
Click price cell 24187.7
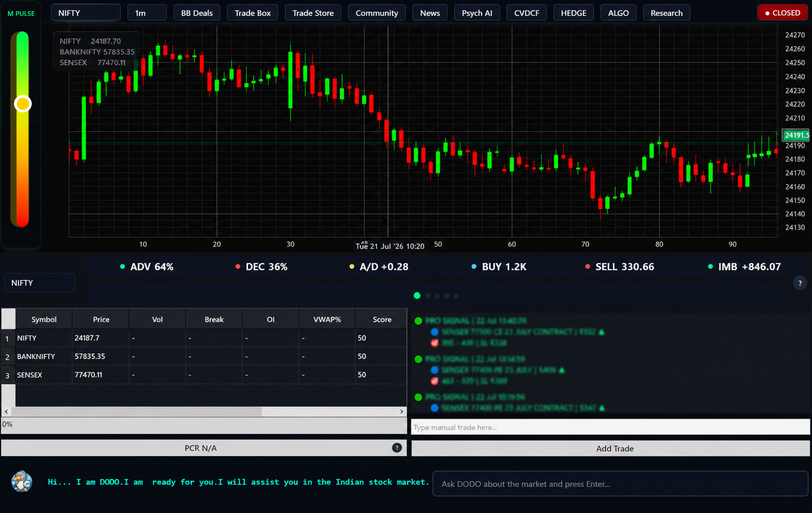tap(101, 338)
